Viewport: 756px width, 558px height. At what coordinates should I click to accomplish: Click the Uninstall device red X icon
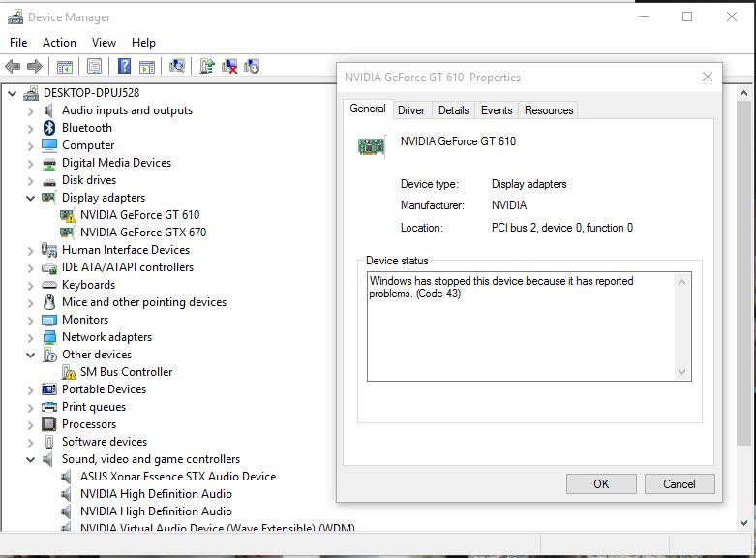pyautogui.click(x=229, y=66)
